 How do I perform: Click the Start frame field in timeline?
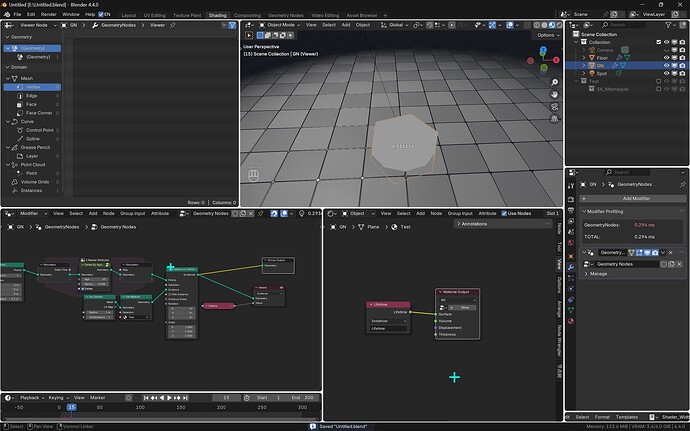coord(268,398)
